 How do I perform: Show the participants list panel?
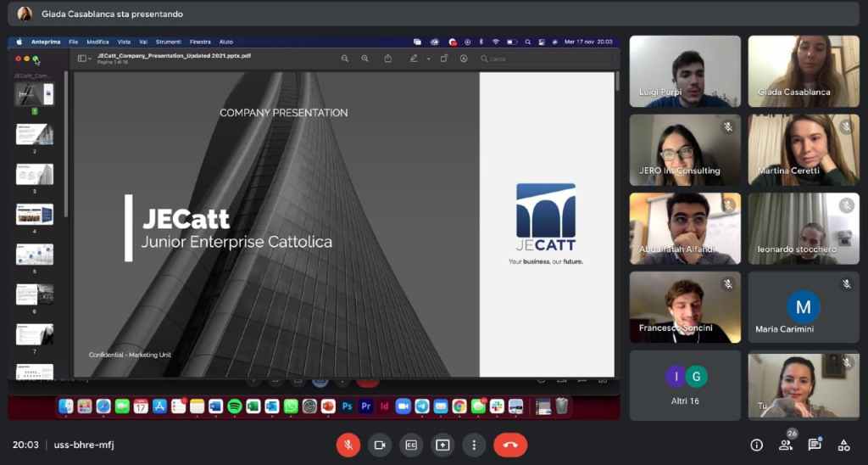coord(786,444)
